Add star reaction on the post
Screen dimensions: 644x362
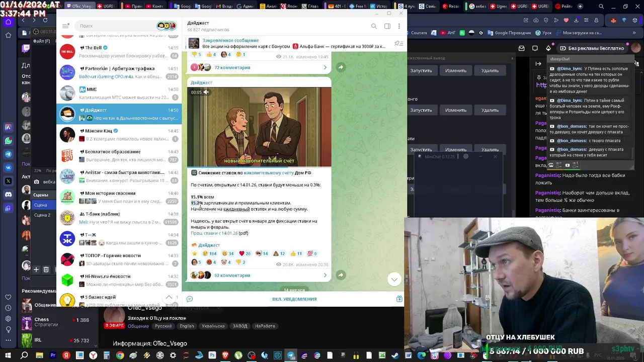(x=194, y=253)
